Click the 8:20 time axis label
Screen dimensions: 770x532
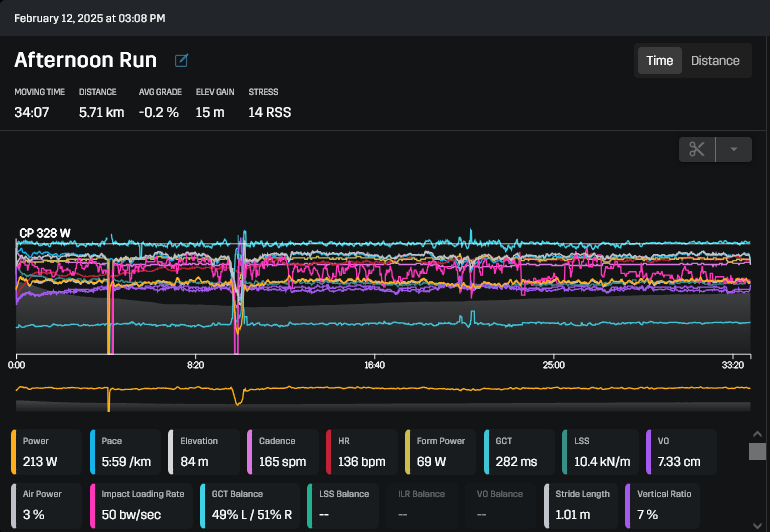195,365
